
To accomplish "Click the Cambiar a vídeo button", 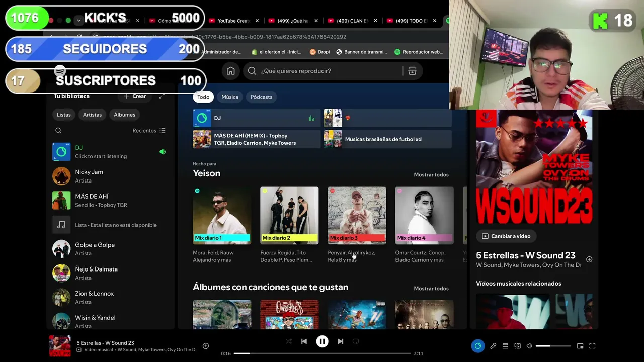I will coord(506,236).
